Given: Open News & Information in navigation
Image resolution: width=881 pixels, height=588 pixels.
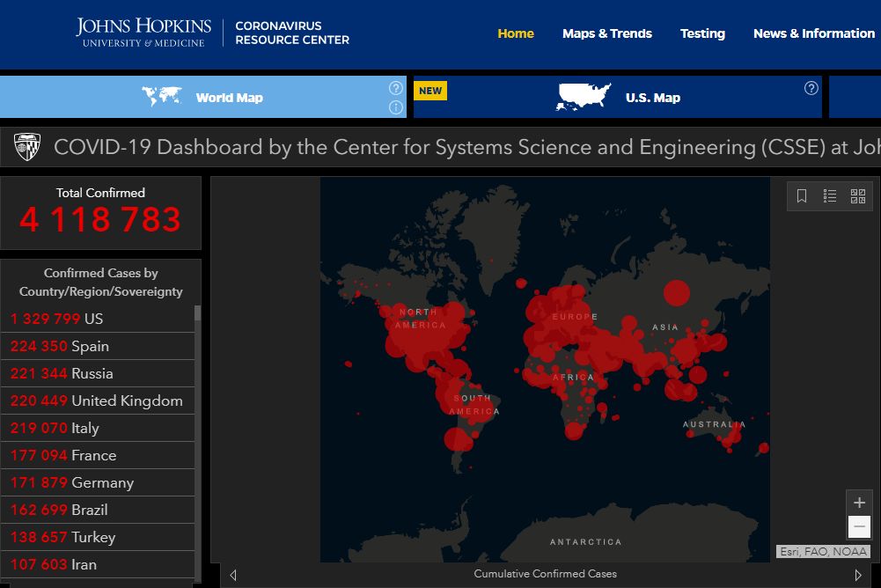Looking at the screenshot, I should tap(814, 33).
